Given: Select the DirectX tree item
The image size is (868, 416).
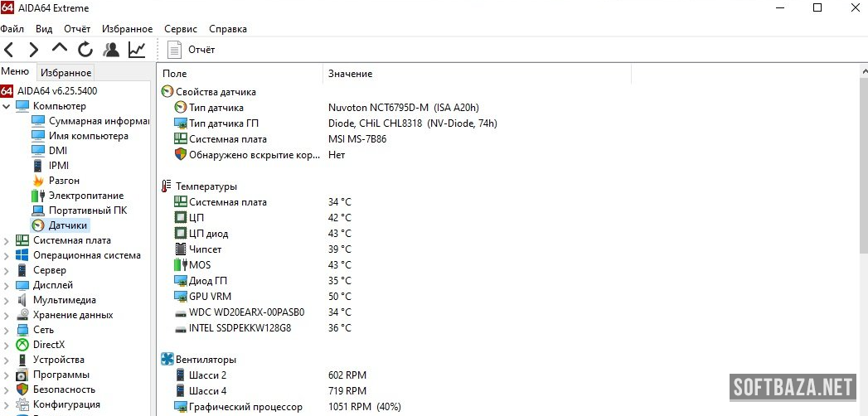Looking at the screenshot, I should point(48,345).
